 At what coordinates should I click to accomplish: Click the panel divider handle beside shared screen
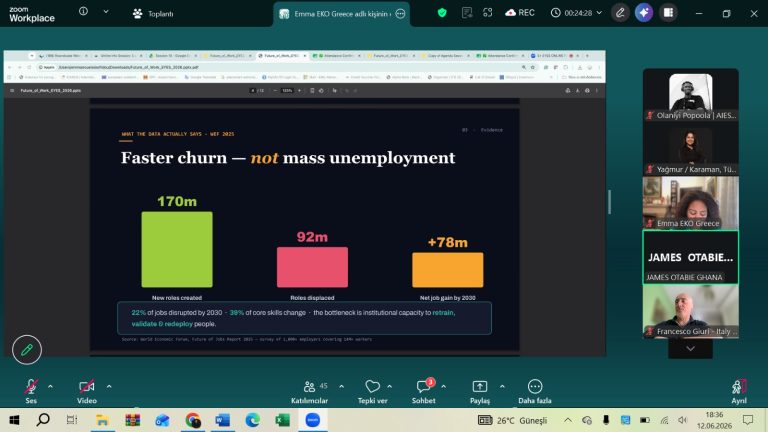pos(609,202)
